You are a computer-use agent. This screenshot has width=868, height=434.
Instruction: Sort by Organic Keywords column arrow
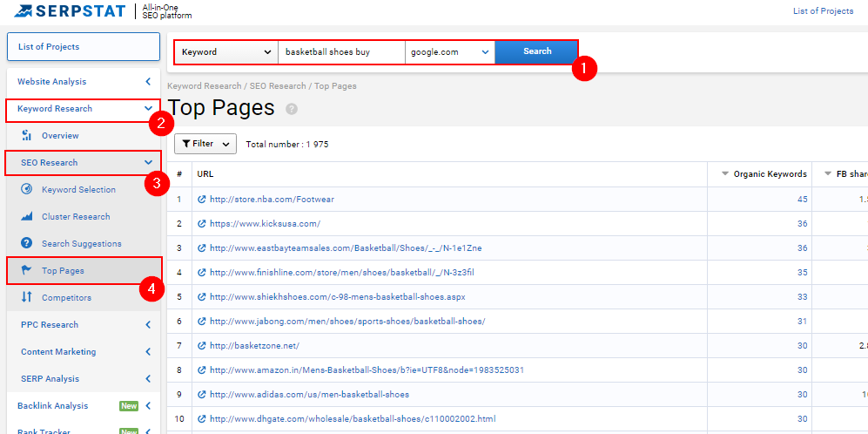[725, 174]
